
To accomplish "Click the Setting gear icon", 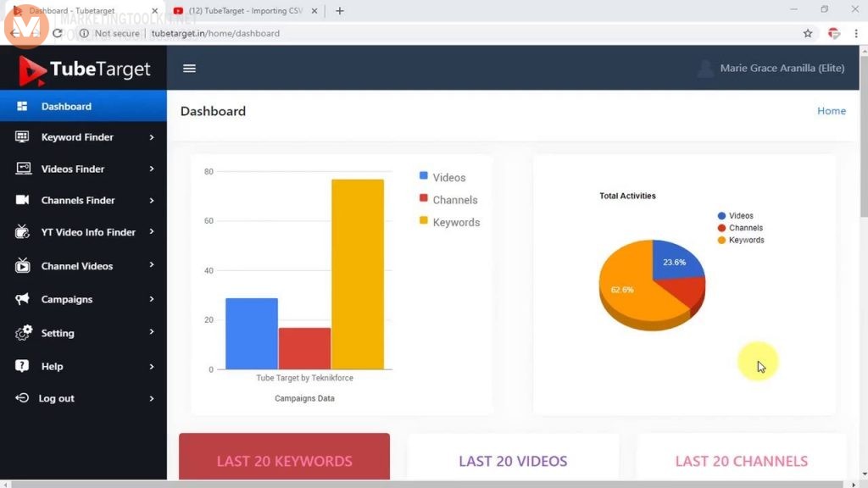I will 20,333.
